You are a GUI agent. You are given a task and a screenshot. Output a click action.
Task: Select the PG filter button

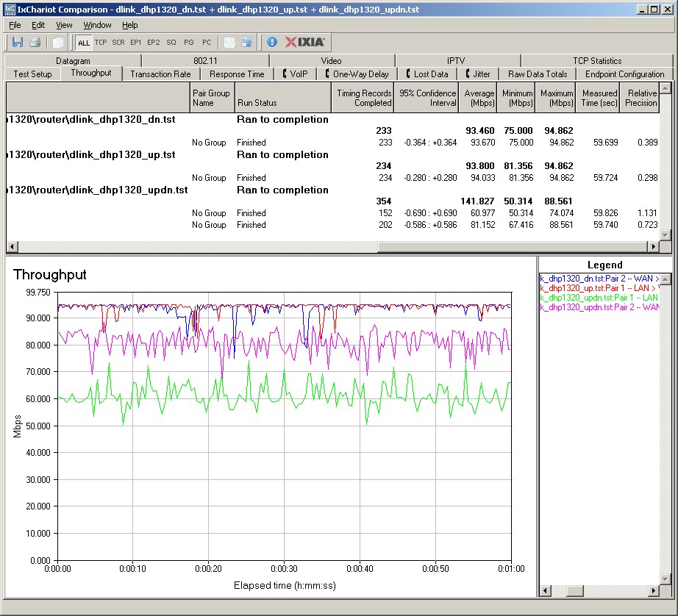[x=189, y=43]
